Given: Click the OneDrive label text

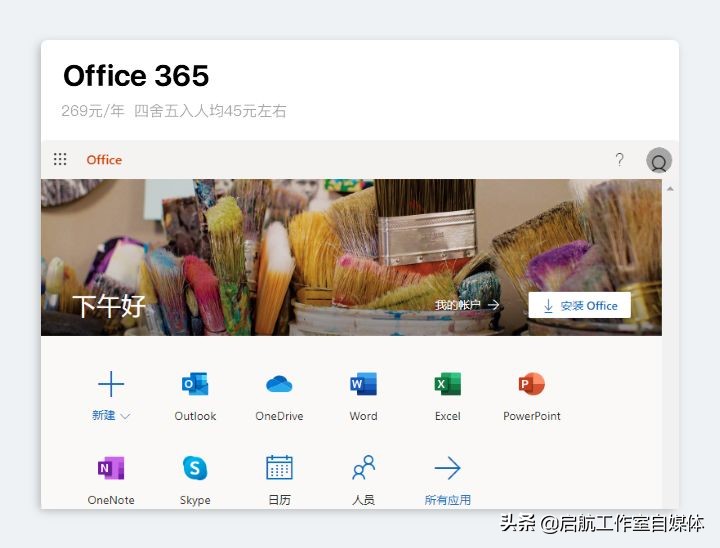Looking at the screenshot, I should click(279, 416).
